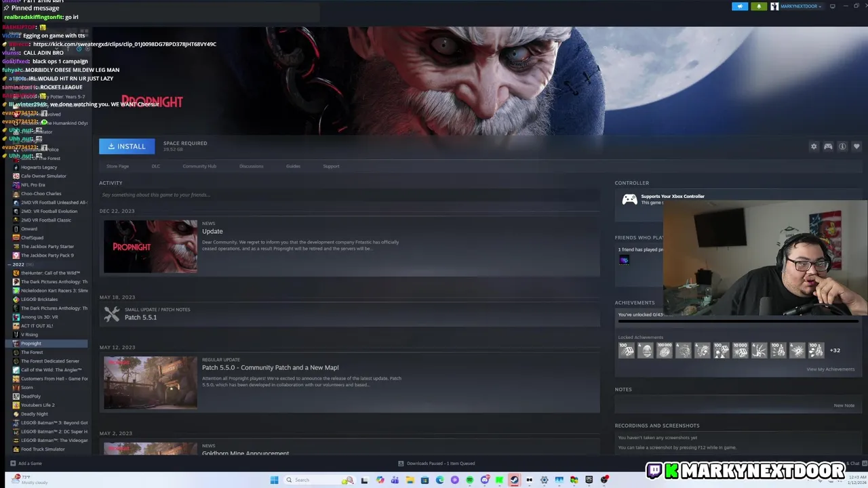This screenshot has height=488, width=868.
Task: Open the Dec 22 Update news thumbnail
Action: pyautogui.click(x=151, y=246)
